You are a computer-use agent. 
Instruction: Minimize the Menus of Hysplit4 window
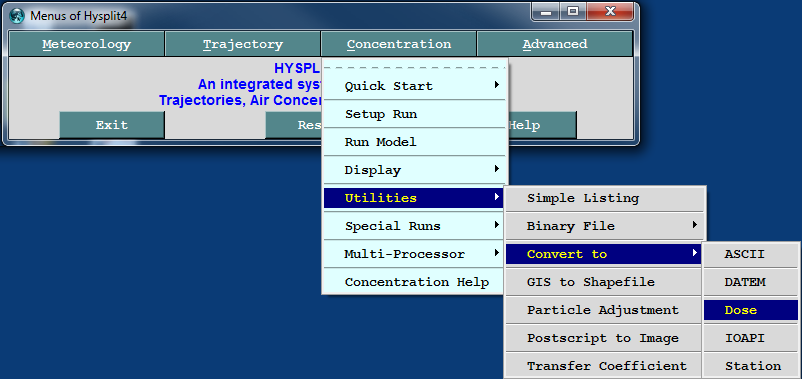point(546,11)
